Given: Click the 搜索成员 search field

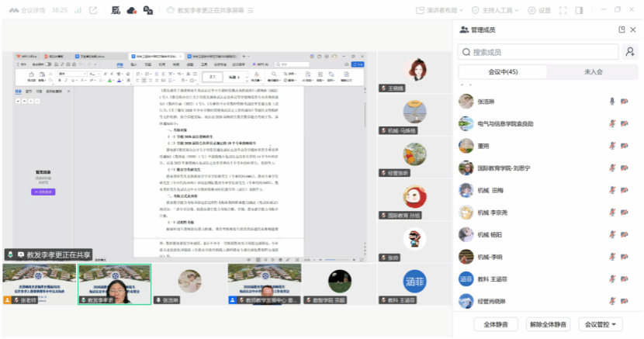Looking at the screenshot, I should (x=539, y=52).
